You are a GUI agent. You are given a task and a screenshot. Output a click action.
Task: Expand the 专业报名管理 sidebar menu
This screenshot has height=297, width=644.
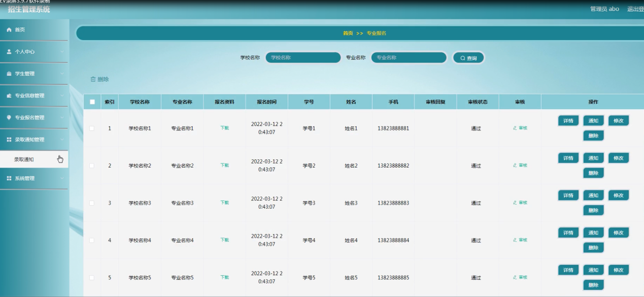point(33,117)
